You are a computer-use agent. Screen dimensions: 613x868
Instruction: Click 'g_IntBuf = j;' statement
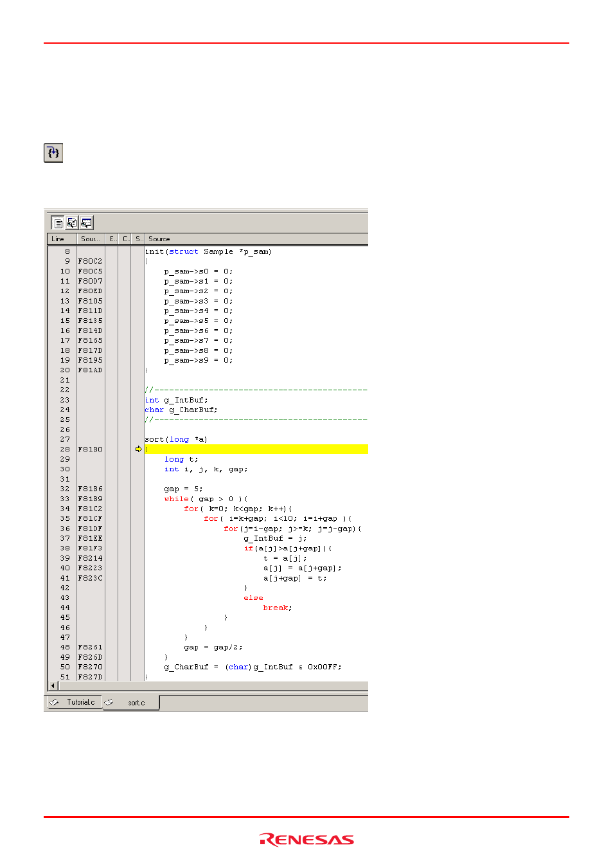click(275, 539)
